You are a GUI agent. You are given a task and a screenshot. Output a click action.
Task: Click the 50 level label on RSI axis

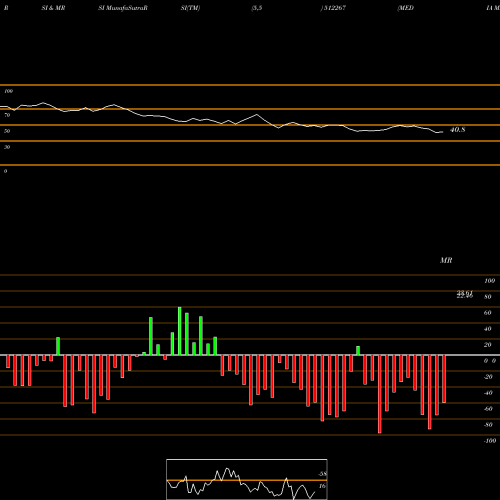coord(7,131)
